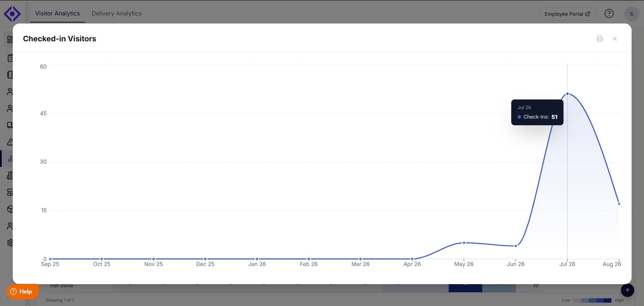This screenshot has width=644, height=306.
Task: Click the Oct 25 axis label
Action: tap(102, 264)
